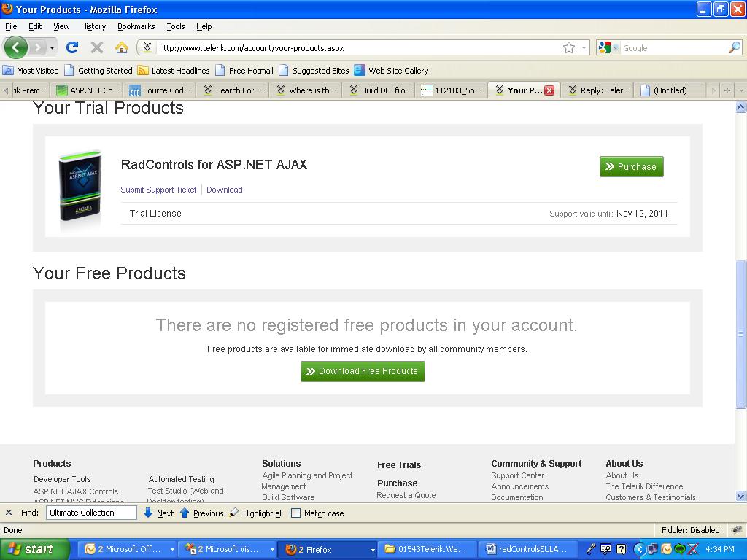Viewport: 747px width, 560px height.
Task: Open the ASP.NET AJAX Controls footer link
Action: point(76,491)
